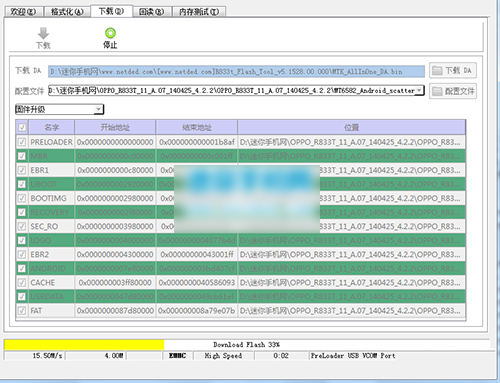
Task: Uncheck the LOGO partition checkbox
Action: point(22,240)
